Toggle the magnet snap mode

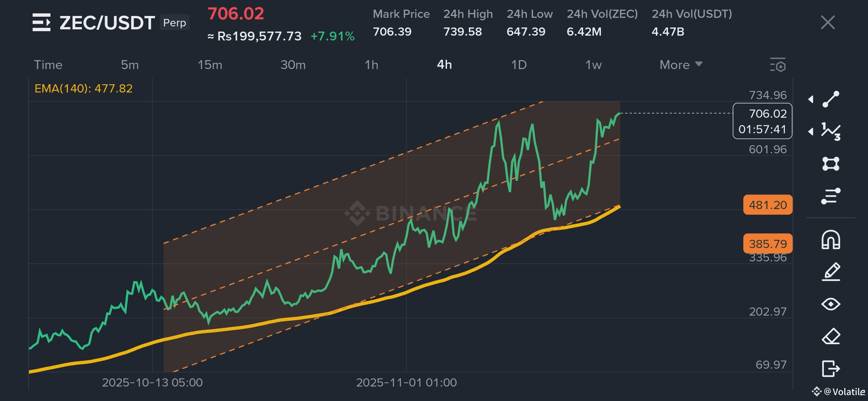[x=831, y=240]
